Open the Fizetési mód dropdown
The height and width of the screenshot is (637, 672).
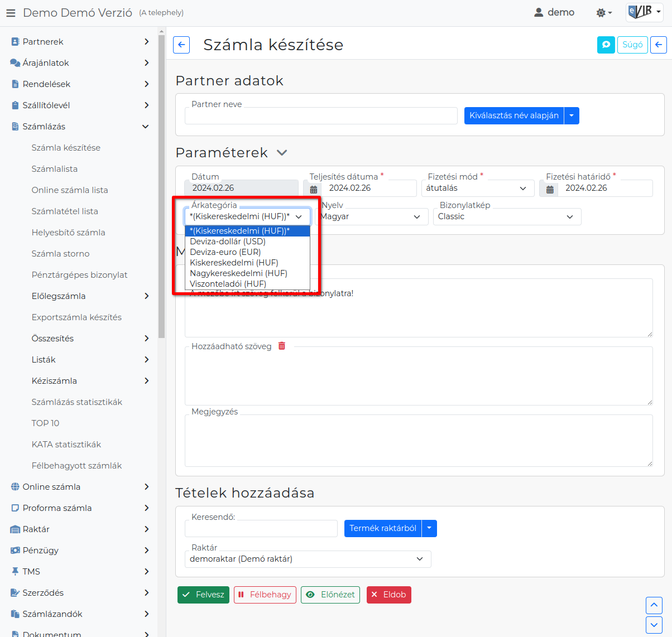point(477,189)
